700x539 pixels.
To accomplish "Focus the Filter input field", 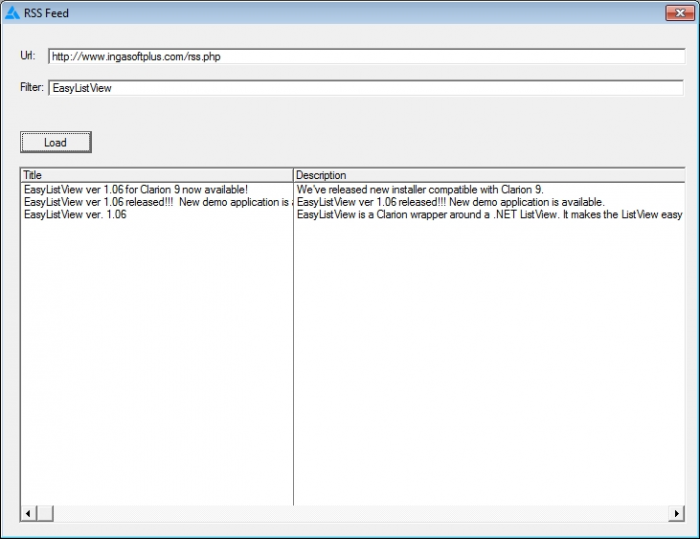I will pos(366,88).
